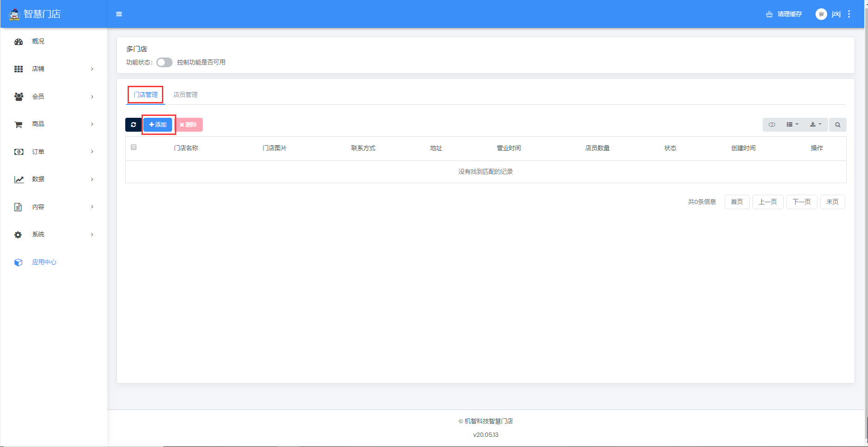
Task: Click the 门店名称 column header
Action: click(x=186, y=148)
